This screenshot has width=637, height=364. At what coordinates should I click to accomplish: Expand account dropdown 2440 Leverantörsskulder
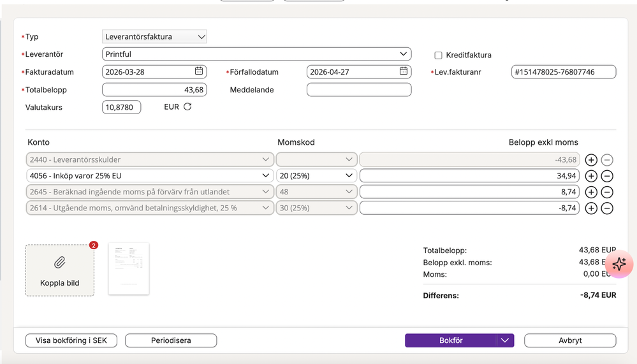tap(150, 159)
